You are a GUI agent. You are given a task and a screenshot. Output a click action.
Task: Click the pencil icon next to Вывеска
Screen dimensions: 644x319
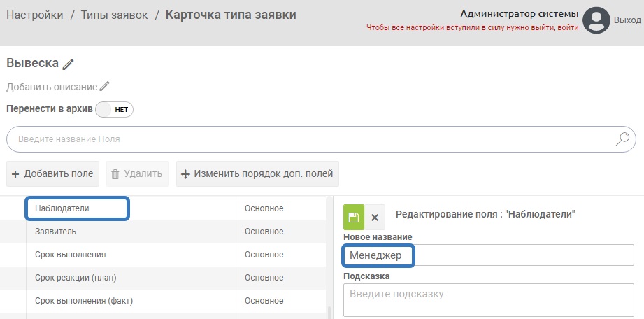coord(68,64)
